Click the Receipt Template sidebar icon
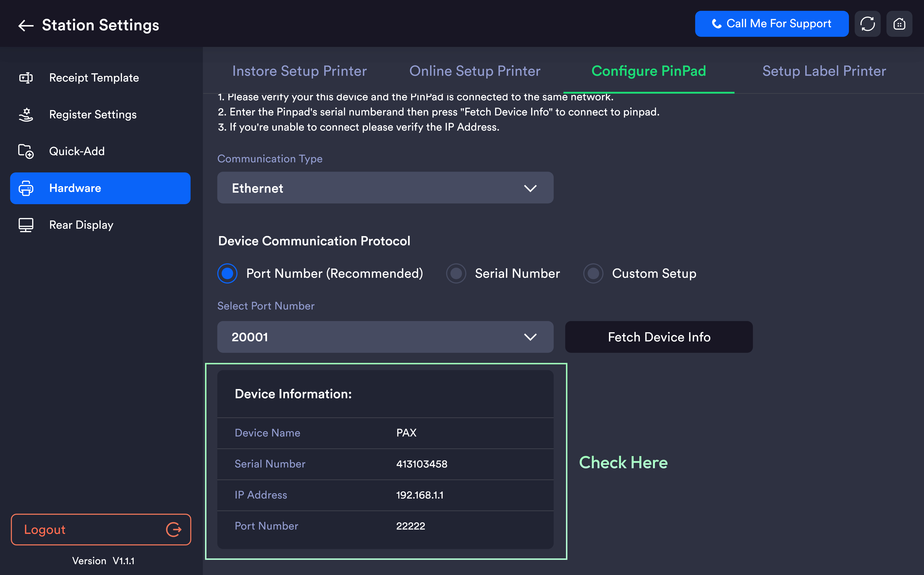The height and width of the screenshot is (575, 924). (26, 78)
